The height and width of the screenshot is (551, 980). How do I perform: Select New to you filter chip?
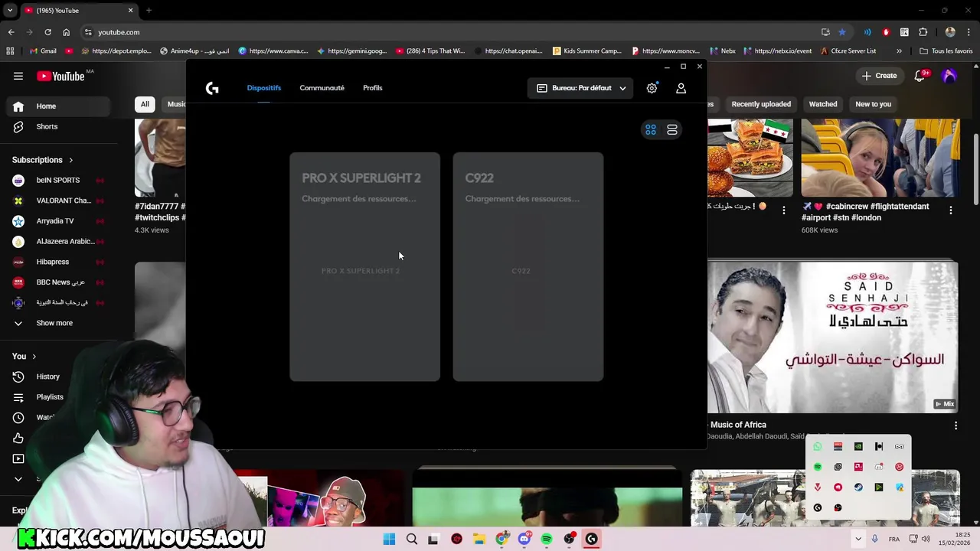873,104
